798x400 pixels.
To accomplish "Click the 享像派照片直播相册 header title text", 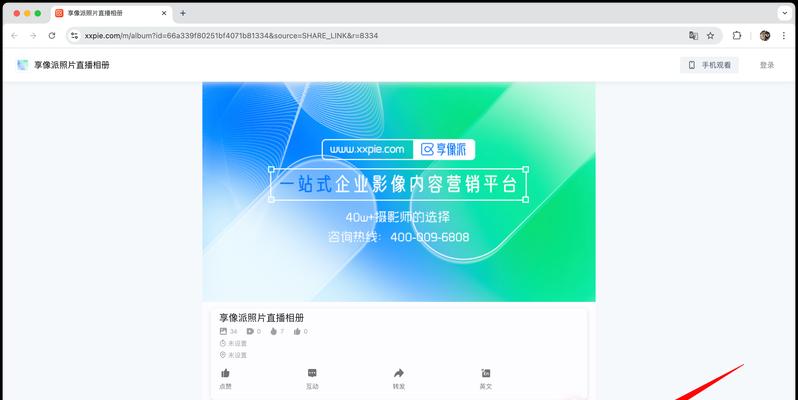I will point(72,65).
